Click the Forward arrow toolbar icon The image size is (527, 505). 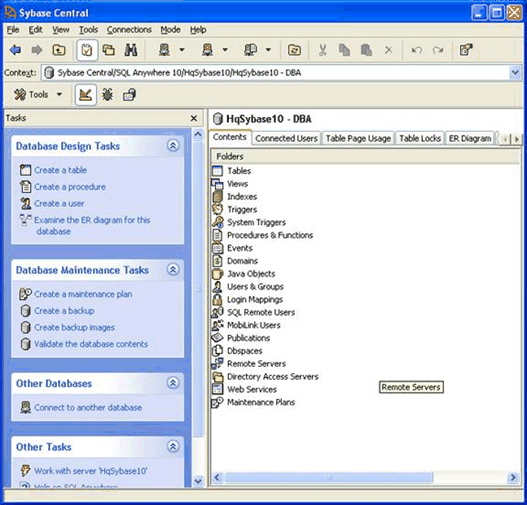[x=36, y=50]
